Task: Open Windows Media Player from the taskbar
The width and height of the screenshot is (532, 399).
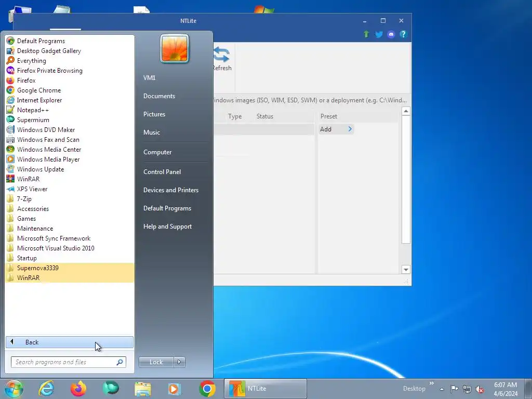Action: 175,389
